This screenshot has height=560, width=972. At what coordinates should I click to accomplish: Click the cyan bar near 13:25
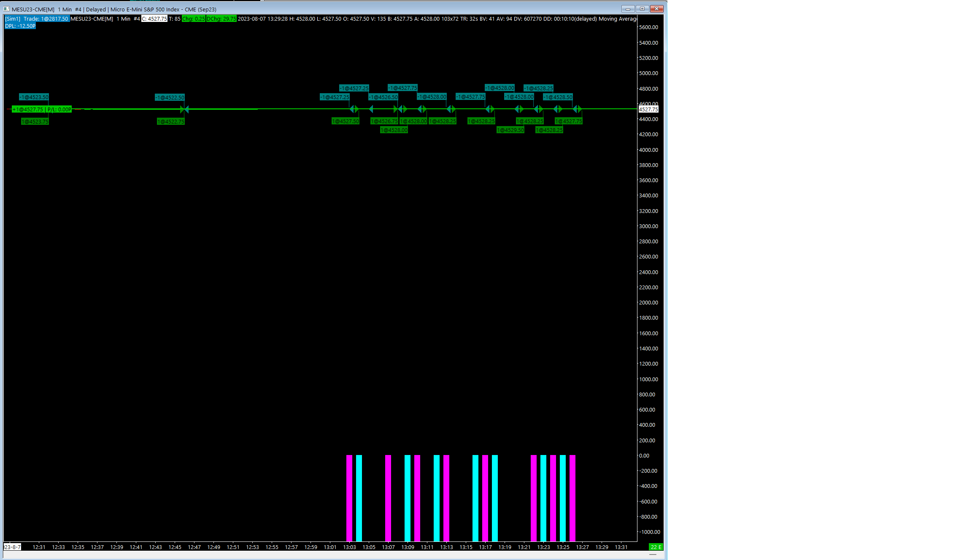563,498
